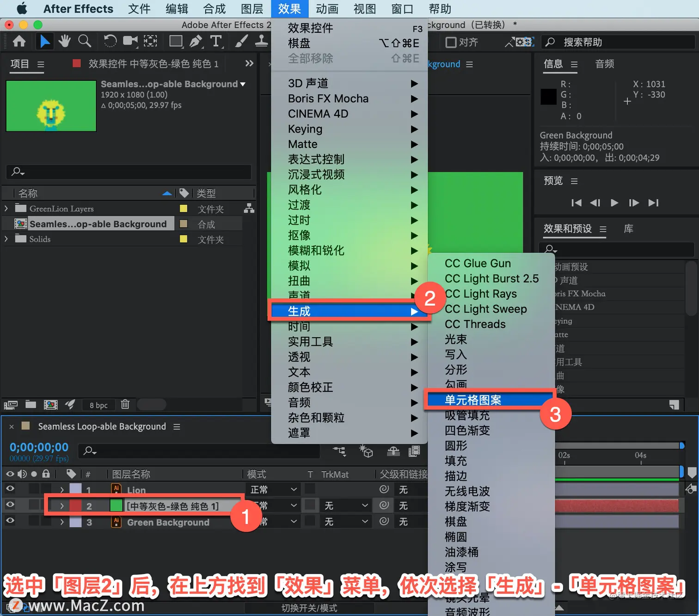Screen dimensions: 699x616
Task: Hide the Lion layer with eye toggle
Action: pyautogui.click(x=10, y=489)
